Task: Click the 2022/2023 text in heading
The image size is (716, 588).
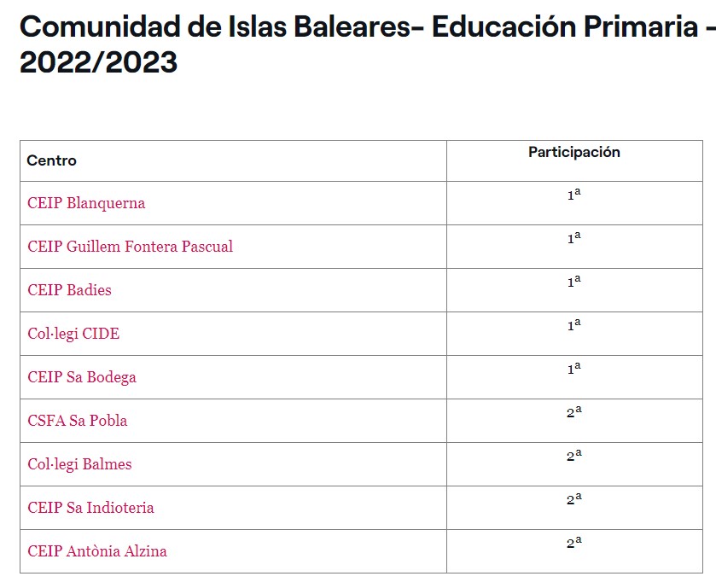Action: pos(98,62)
